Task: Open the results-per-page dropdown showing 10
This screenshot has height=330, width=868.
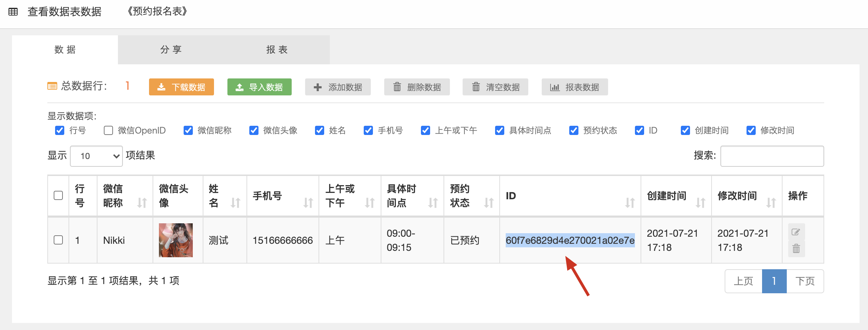Action: pos(96,156)
